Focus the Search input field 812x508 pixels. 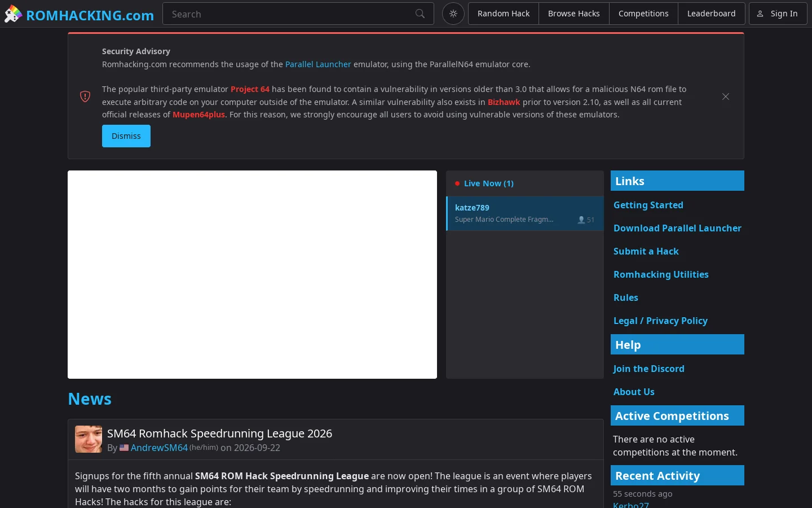point(298,14)
